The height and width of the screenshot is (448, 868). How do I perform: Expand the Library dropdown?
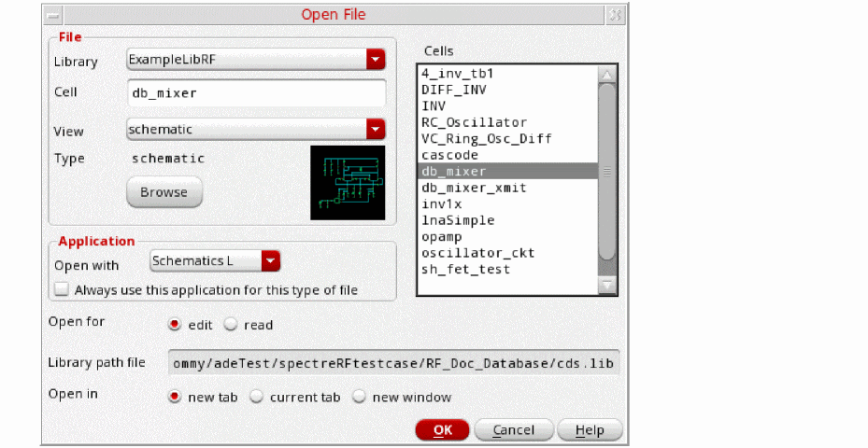click(x=375, y=61)
